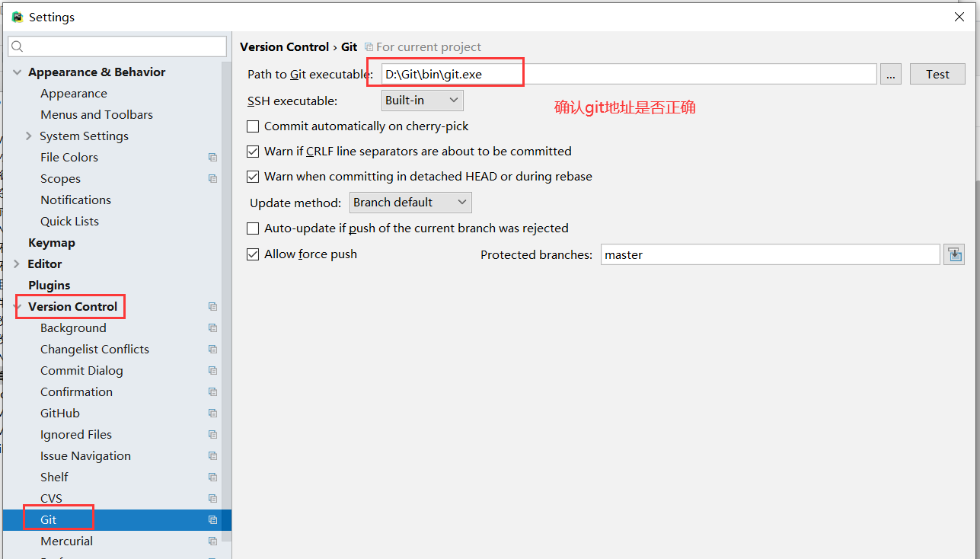Screen dimensions: 980x559
Task: Open File Colors settings page
Action: tap(69, 158)
